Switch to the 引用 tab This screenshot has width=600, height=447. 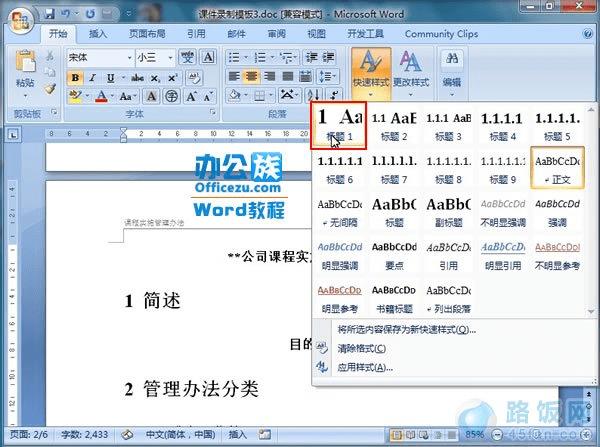[196, 34]
